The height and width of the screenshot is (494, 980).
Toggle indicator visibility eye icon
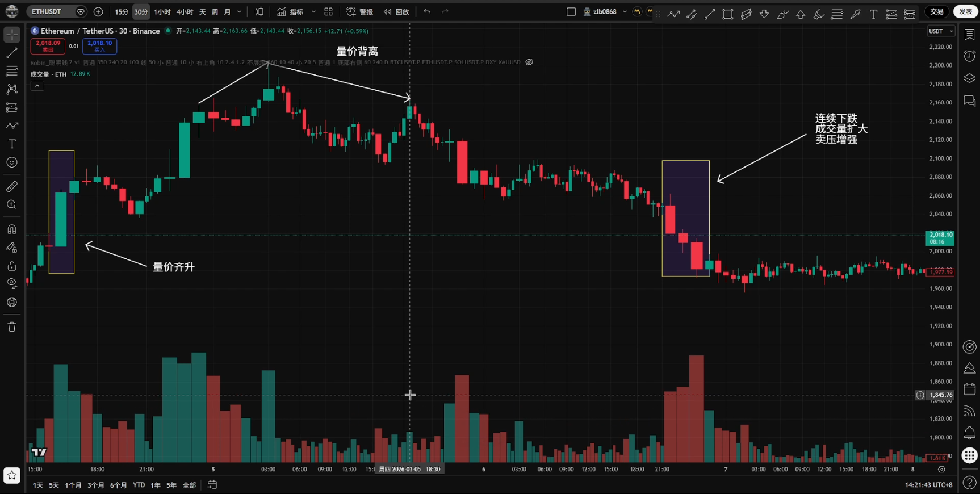[529, 62]
